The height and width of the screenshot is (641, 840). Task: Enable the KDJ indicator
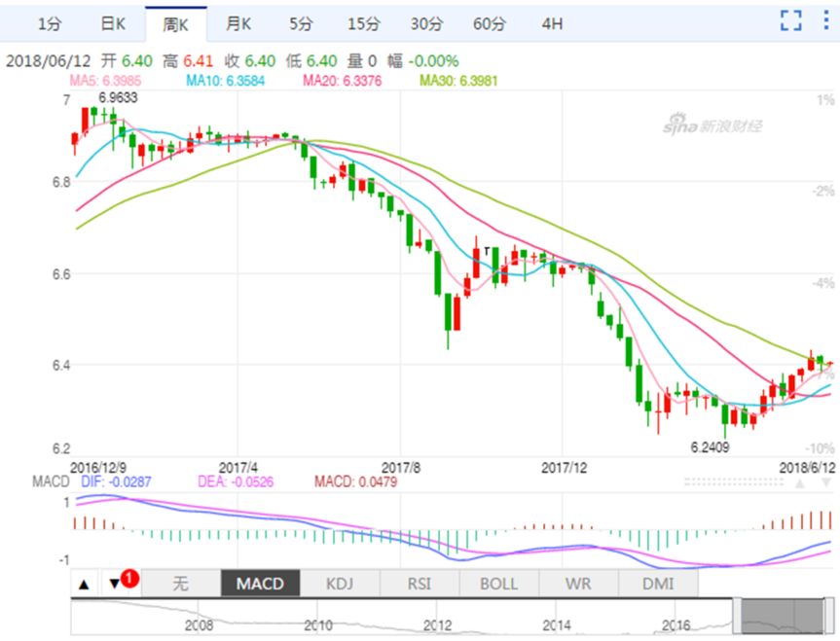[340, 584]
